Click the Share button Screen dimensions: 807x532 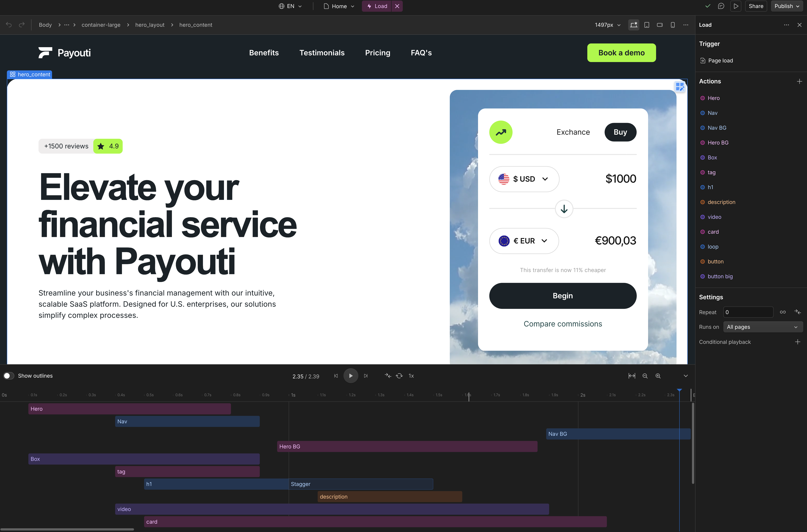tap(756, 6)
